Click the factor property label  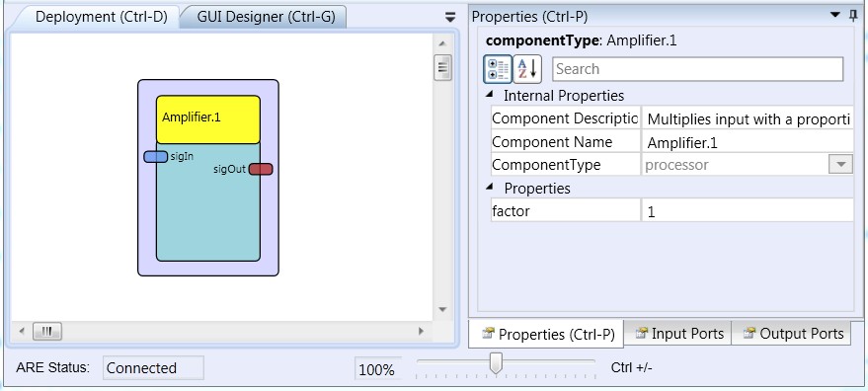[566, 211]
